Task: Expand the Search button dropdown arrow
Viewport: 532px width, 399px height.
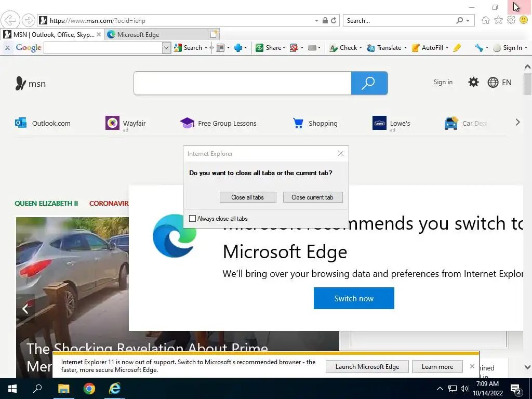Action: tap(206, 48)
